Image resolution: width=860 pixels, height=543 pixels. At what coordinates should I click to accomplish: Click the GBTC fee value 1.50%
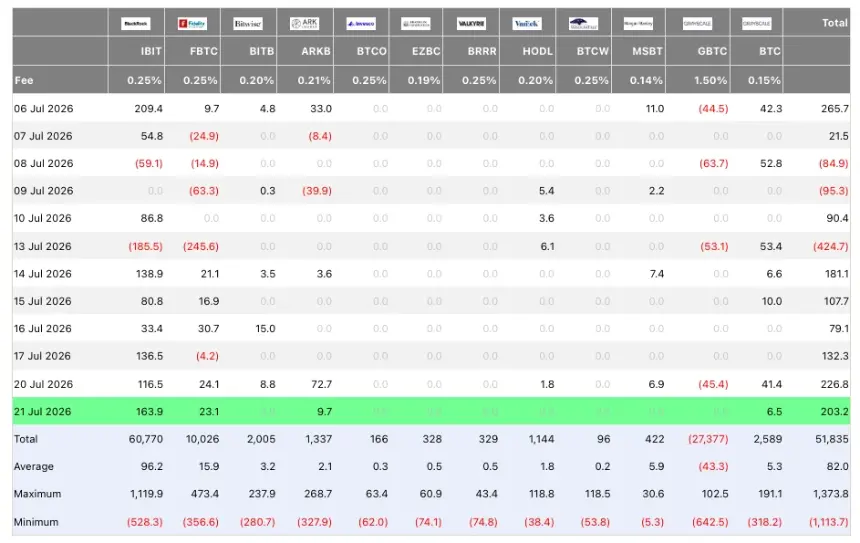pos(711,80)
